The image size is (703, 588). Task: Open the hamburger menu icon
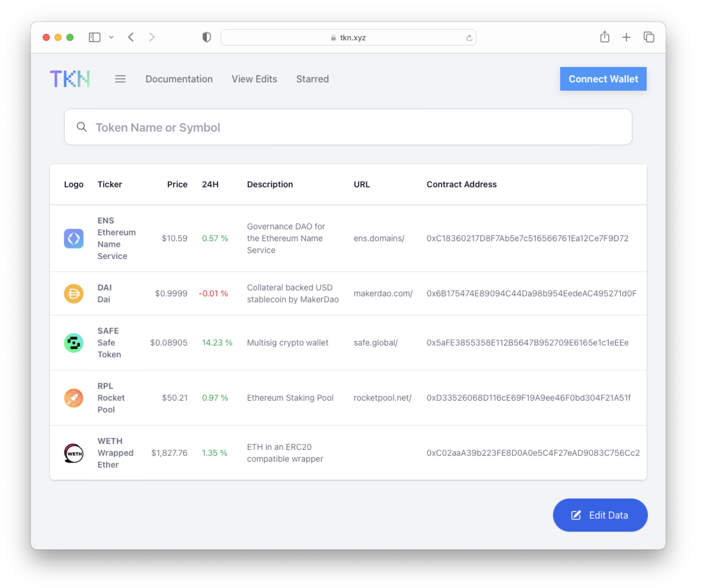click(x=120, y=79)
